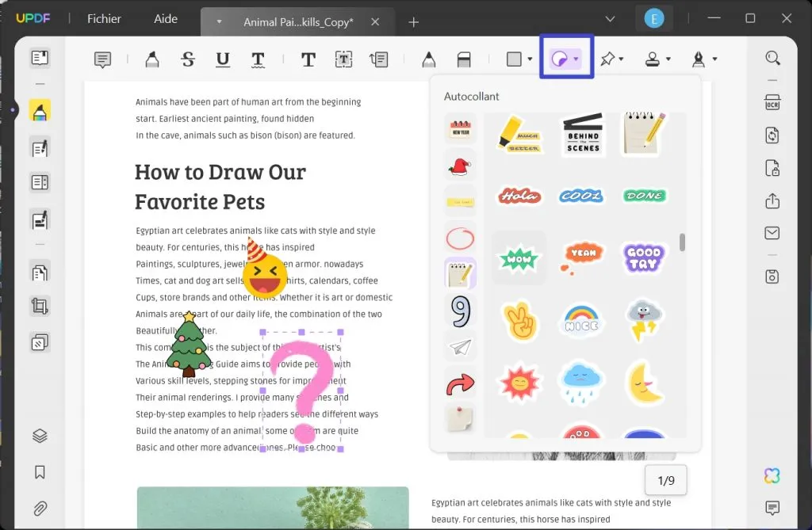Open the Convert PDF icon

772,135
